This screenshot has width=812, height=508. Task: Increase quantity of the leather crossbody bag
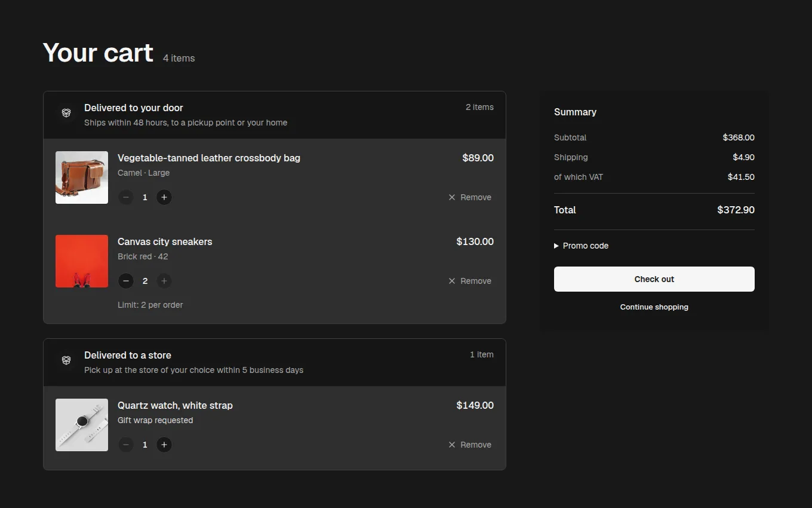click(x=164, y=197)
